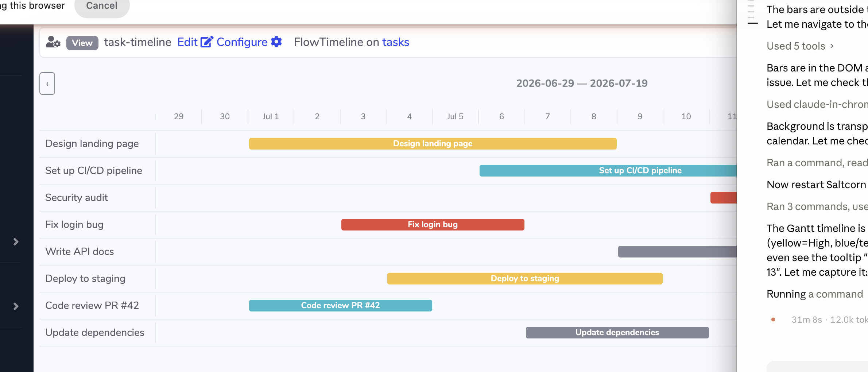
Task: Expand the upper sidebar chevron
Action: [x=16, y=242]
